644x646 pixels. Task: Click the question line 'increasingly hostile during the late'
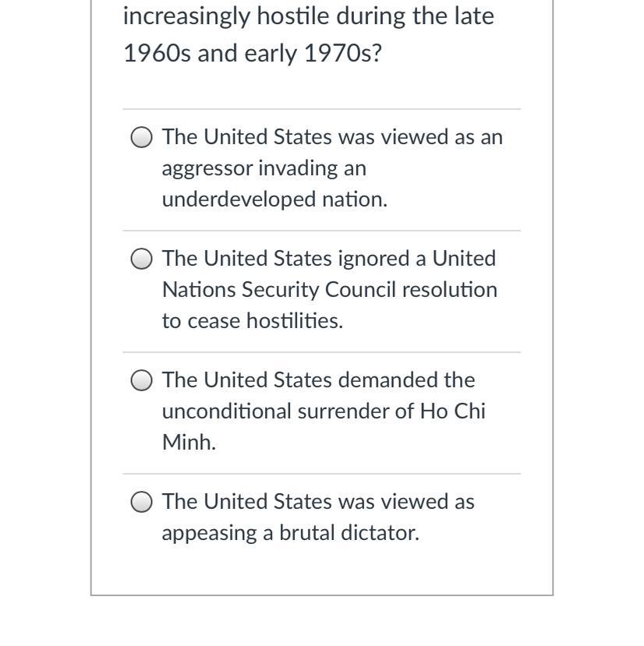point(309,17)
